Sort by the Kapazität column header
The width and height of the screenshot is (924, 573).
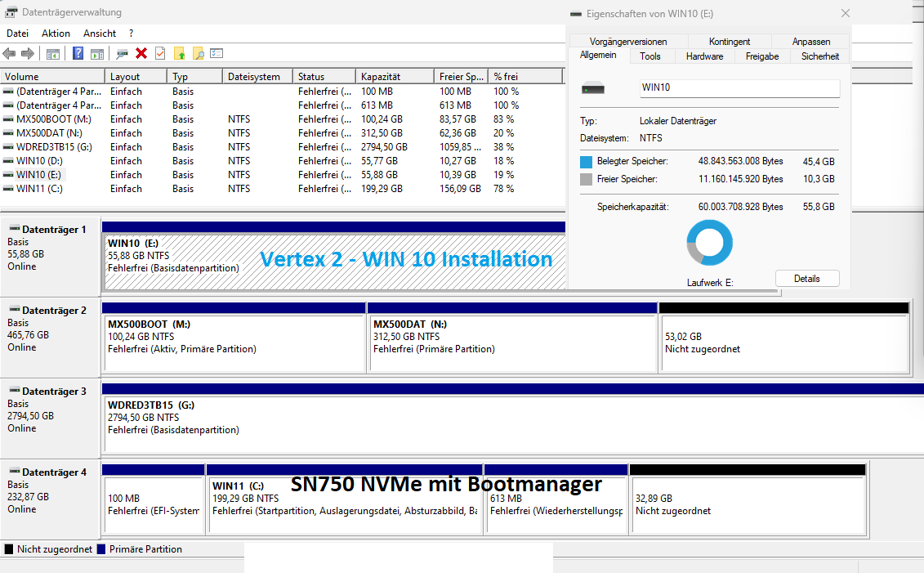click(395, 77)
